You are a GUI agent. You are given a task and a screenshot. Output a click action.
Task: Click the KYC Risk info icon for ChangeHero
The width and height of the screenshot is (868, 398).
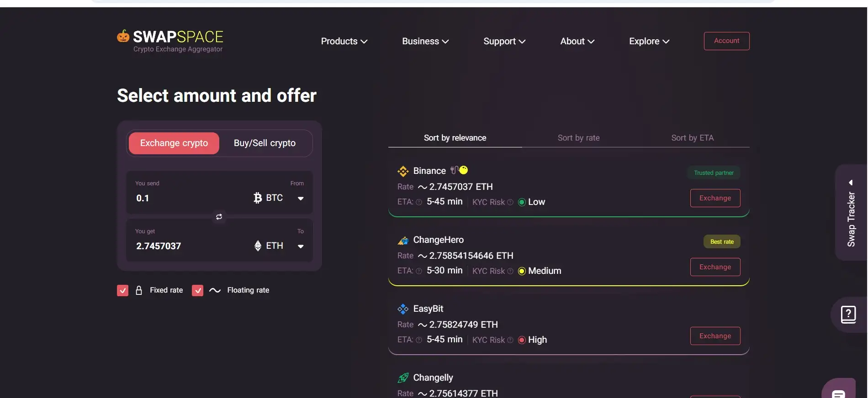[x=510, y=271]
